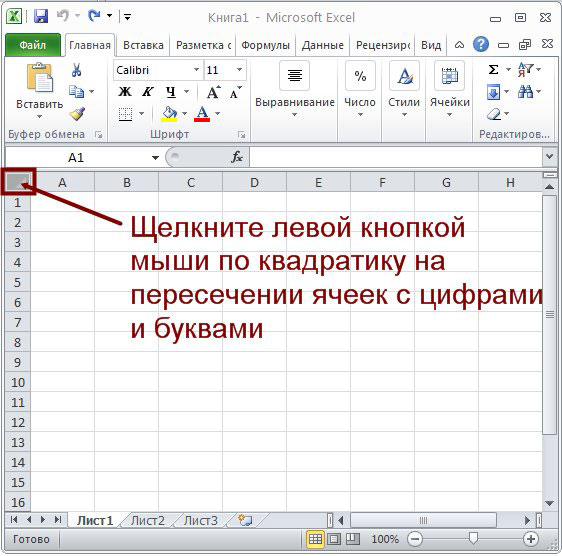Click the Select All corner square
This screenshot has width=562, height=556.
pyautogui.click(x=18, y=182)
